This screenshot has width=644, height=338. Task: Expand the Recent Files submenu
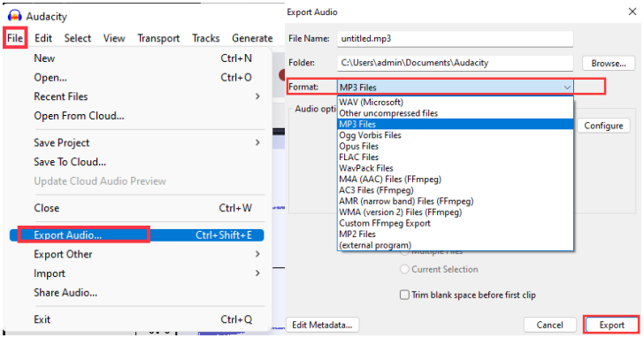coord(136,96)
